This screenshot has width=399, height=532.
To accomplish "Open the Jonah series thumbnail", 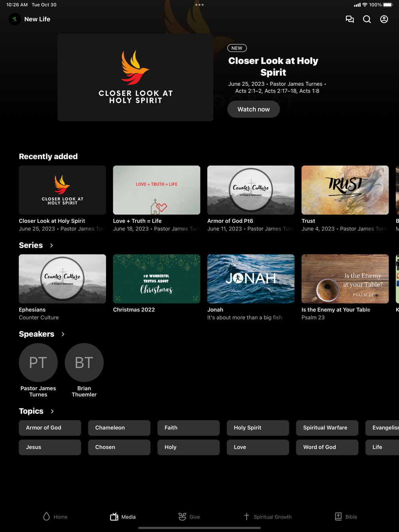I will click(x=251, y=279).
